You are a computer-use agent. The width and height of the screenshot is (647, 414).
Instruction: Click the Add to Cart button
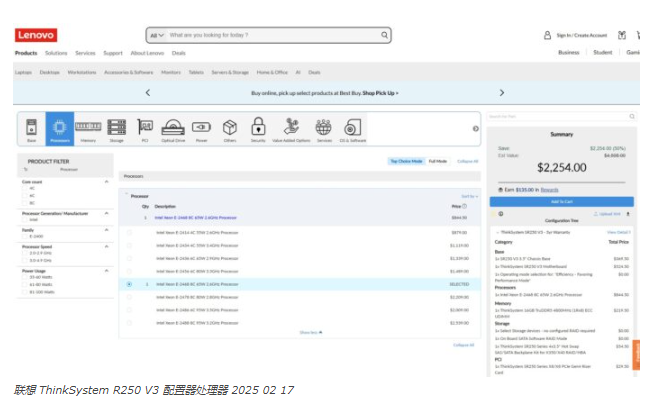tap(562, 202)
